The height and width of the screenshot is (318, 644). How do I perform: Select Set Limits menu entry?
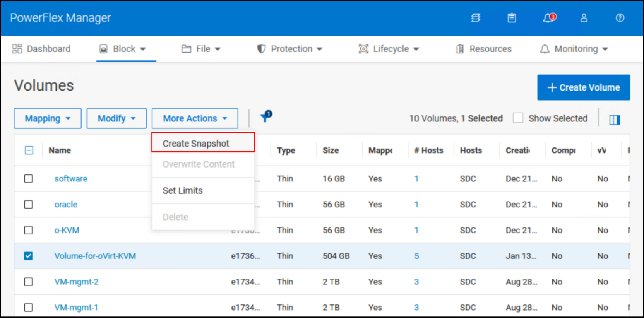coord(203,191)
